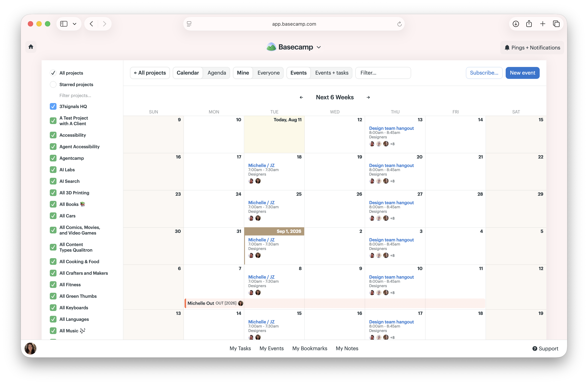Open tab overview icon in Safari
The image size is (588, 385).
[x=556, y=24]
